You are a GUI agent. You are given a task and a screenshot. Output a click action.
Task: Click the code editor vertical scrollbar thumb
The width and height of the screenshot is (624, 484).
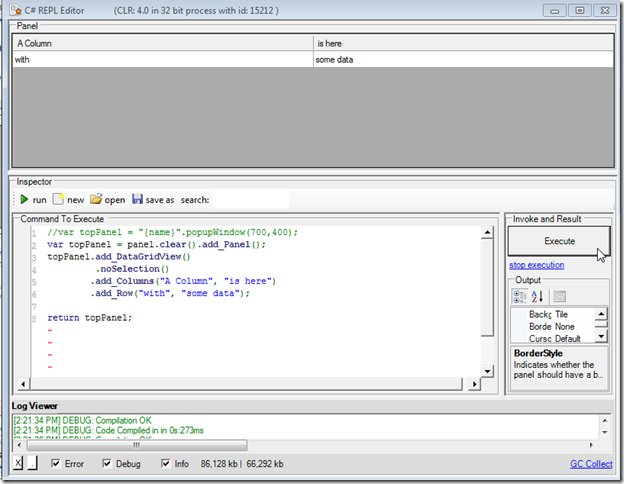(488, 288)
